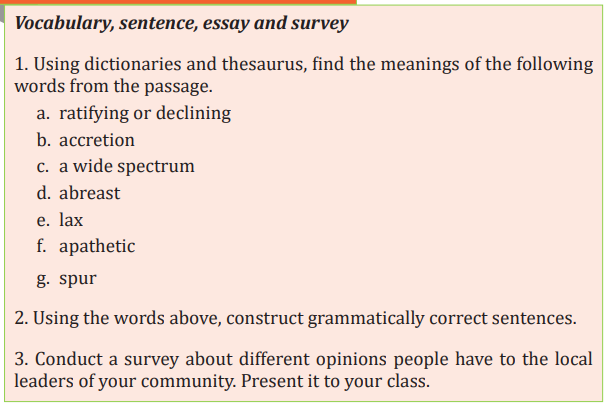The image size is (612, 408).
Task: Click the word 'accretion' in item b
Action: coord(97,140)
